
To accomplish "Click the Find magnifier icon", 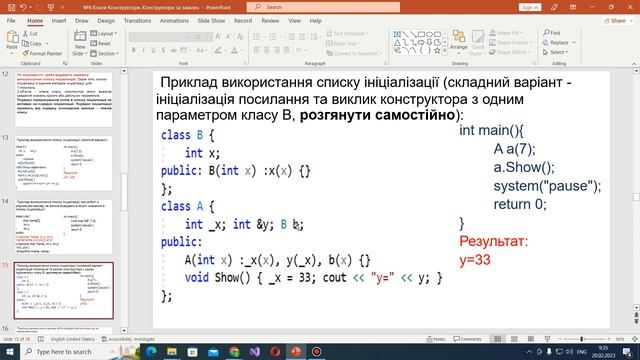I will [x=546, y=33].
